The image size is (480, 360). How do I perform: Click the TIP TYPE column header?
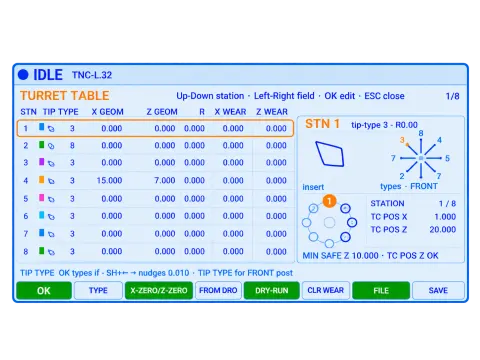[60, 112]
